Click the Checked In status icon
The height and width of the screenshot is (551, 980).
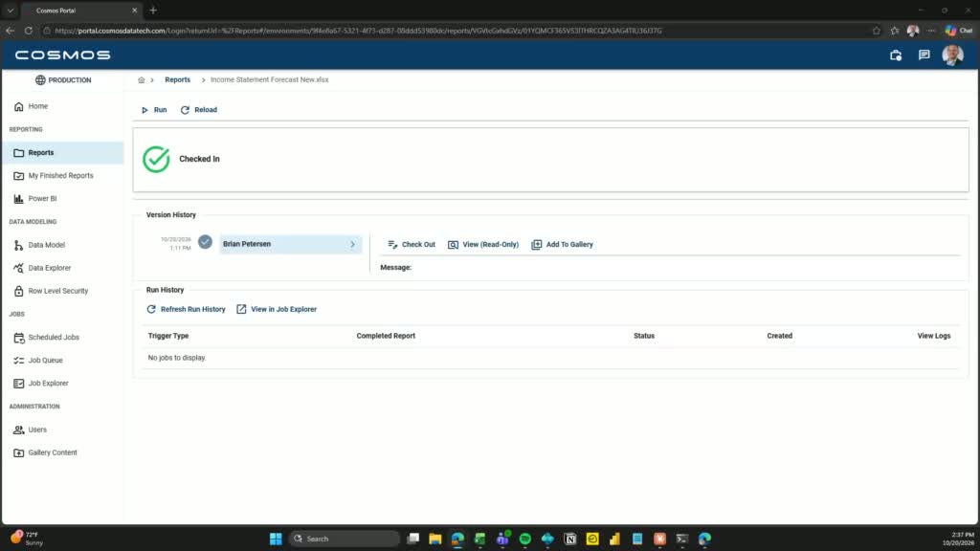tap(156, 160)
